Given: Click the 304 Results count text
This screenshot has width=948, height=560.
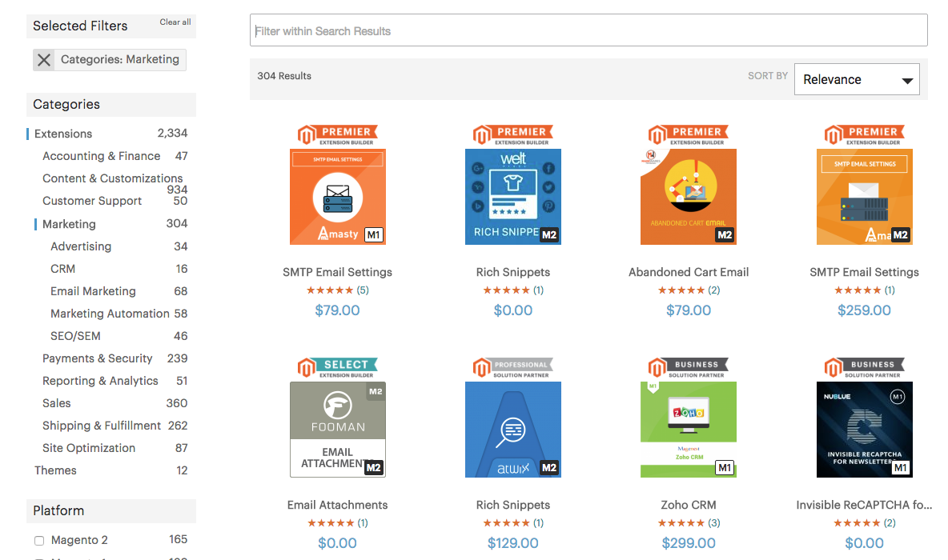Looking at the screenshot, I should tap(284, 76).
